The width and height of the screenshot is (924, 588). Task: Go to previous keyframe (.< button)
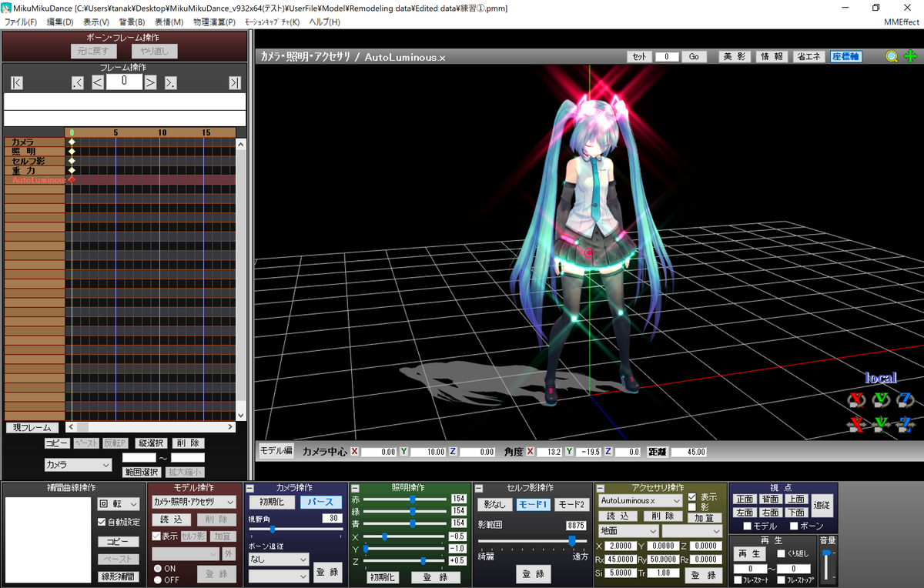click(78, 82)
